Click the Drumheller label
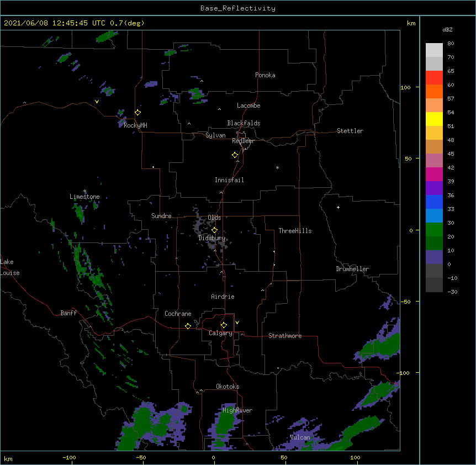 coord(352,269)
